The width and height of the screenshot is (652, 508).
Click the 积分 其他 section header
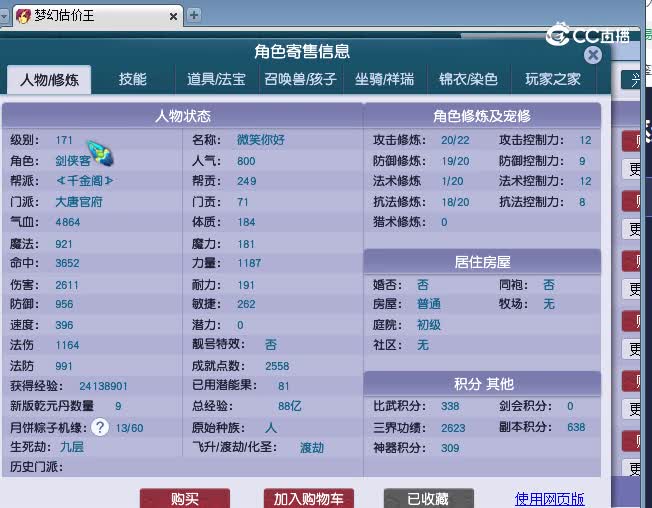[x=482, y=384]
